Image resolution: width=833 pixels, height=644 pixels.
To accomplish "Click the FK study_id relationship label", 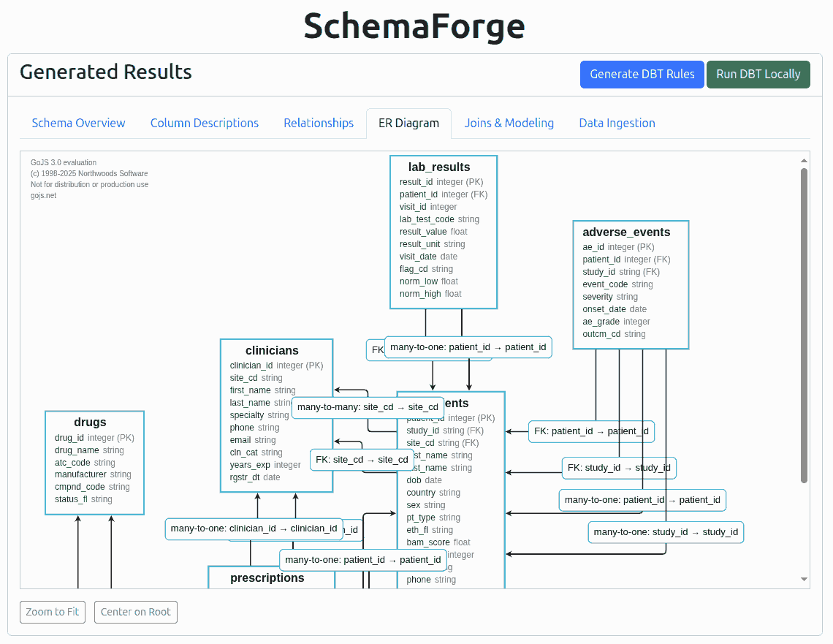I will point(619,468).
